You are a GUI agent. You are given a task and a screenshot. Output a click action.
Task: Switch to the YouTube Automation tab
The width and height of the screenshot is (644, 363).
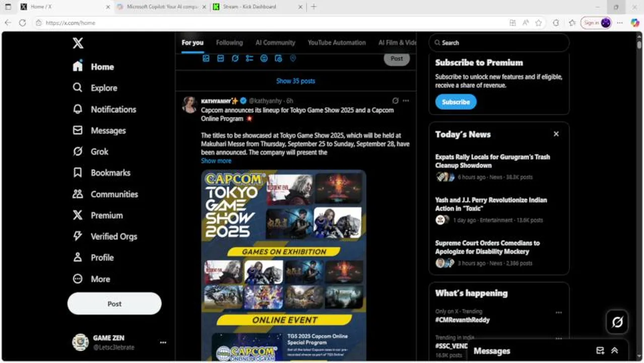point(337,43)
